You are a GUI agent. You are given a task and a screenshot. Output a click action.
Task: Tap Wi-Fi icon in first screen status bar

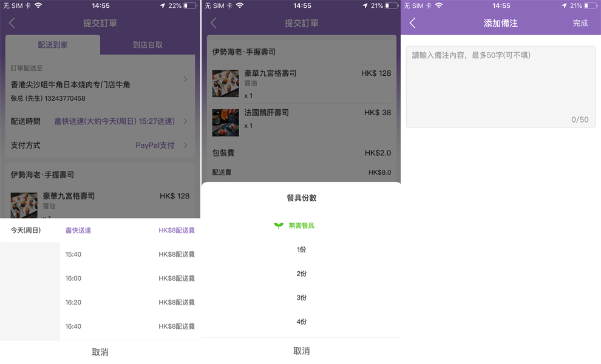coord(38,5)
